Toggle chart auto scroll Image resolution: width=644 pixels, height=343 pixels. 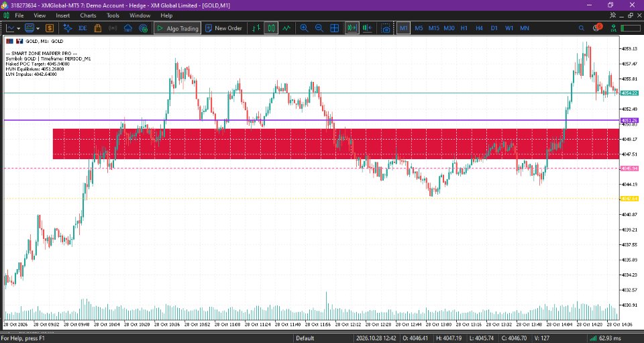pyautogui.click(x=352, y=28)
